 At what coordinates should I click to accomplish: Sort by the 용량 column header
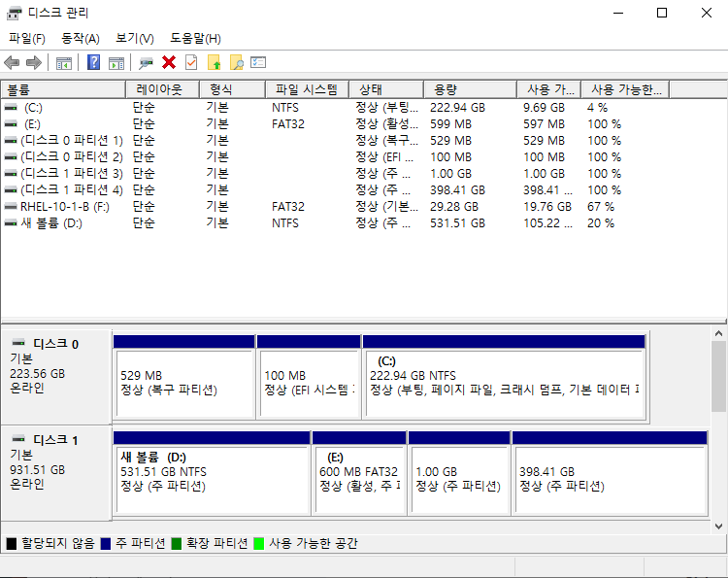pyautogui.click(x=470, y=89)
